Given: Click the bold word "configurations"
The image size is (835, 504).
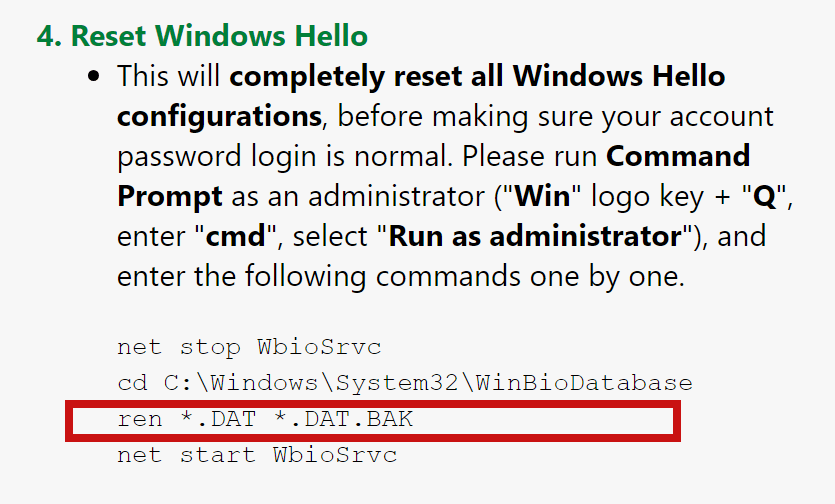Looking at the screenshot, I should 219,116.
